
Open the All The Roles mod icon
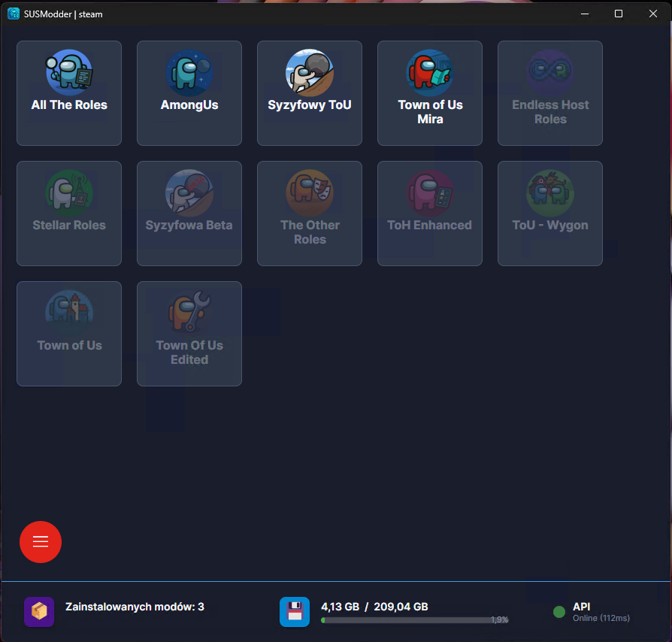tap(69, 72)
